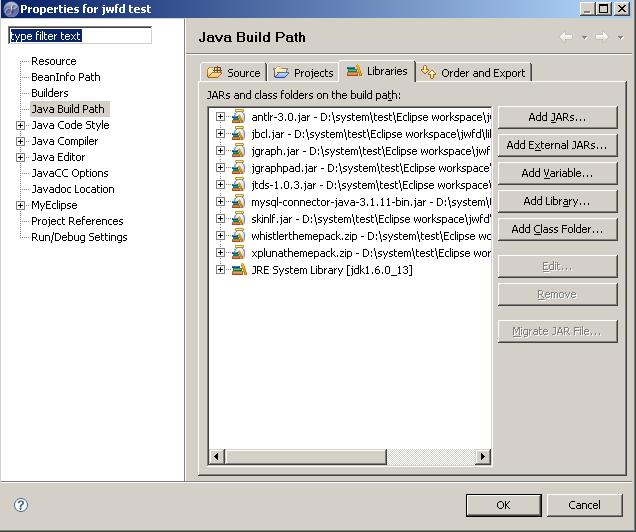
Task: Expand the jgraph.jar entry
Action: (x=220, y=151)
